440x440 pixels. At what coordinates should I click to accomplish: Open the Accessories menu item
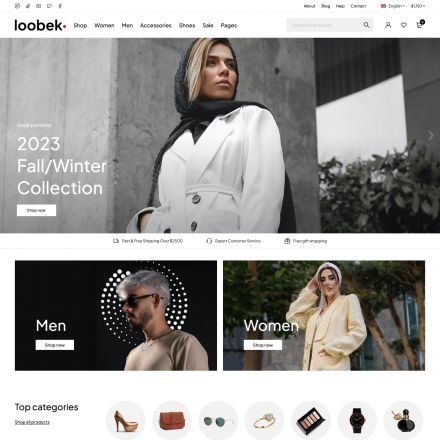[156, 25]
